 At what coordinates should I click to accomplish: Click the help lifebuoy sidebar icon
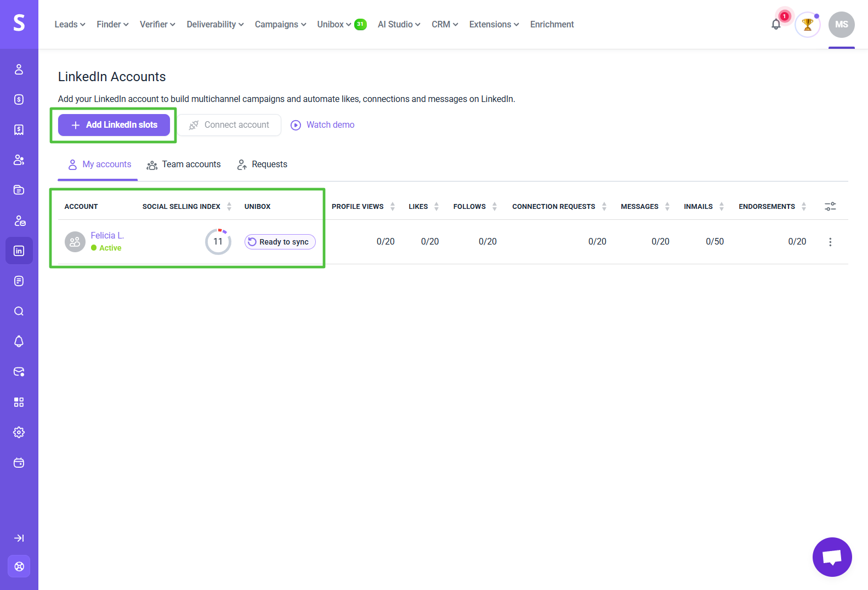point(19,566)
